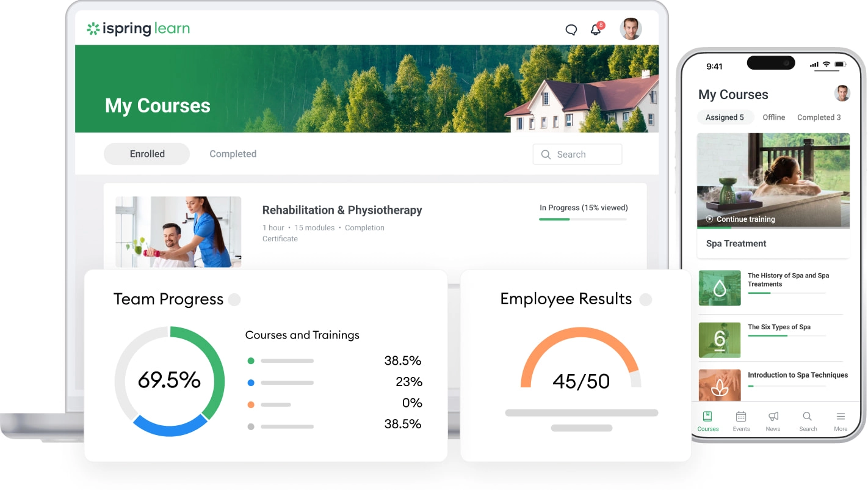This screenshot has width=868, height=490.
Task: Select the Assigned 5 filter on mobile
Action: pyautogui.click(x=725, y=117)
